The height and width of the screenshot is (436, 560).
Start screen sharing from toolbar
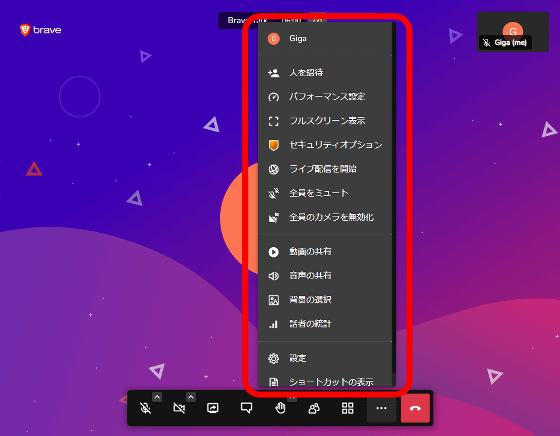212,408
